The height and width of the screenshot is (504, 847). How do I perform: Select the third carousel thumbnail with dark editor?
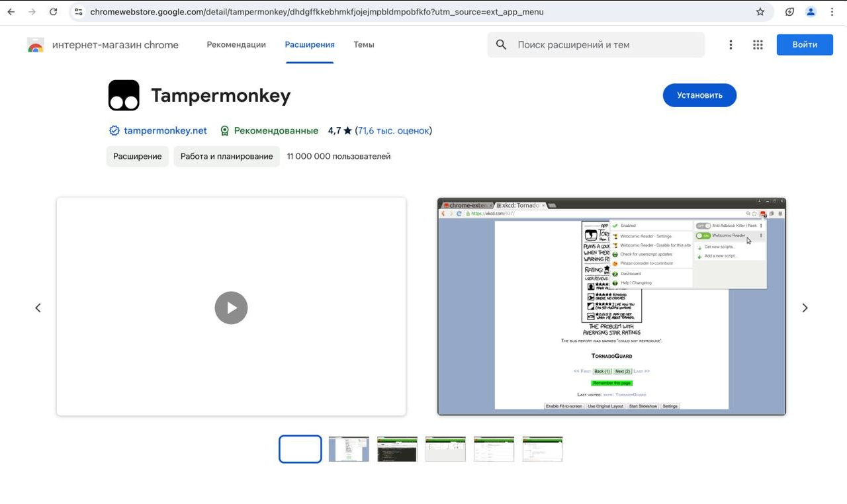(x=397, y=449)
